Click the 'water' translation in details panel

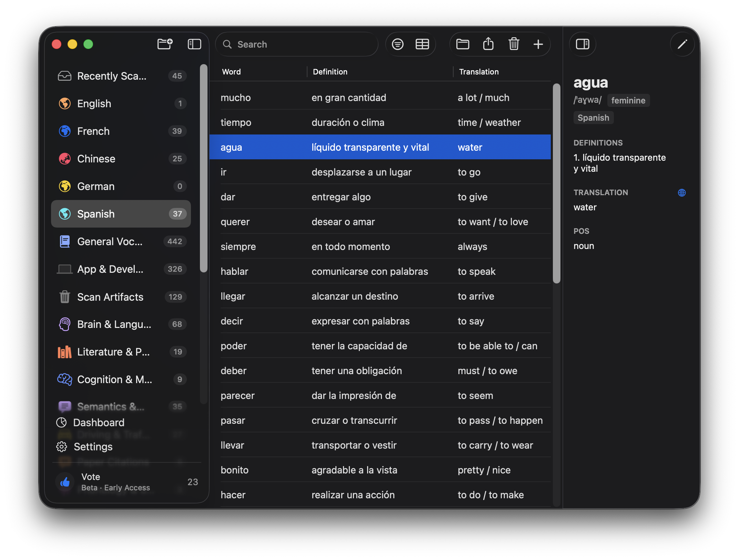[x=585, y=207]
